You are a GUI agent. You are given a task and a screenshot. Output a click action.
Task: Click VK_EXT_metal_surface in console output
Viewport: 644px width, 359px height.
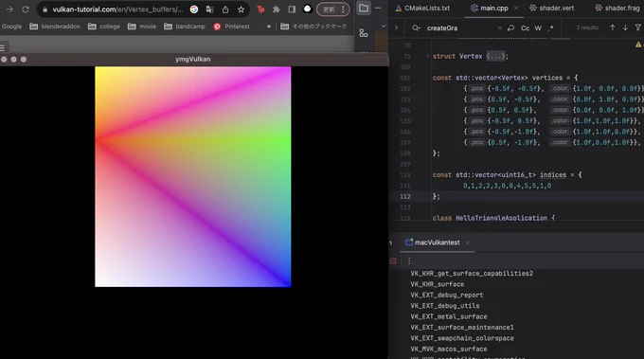(x=449, y=316)
